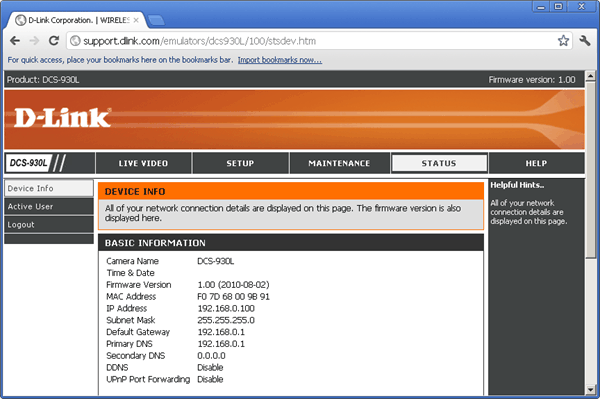Click the D-Link logo banner
Viewport: 600px width, 399px height.
coord(294,119)
